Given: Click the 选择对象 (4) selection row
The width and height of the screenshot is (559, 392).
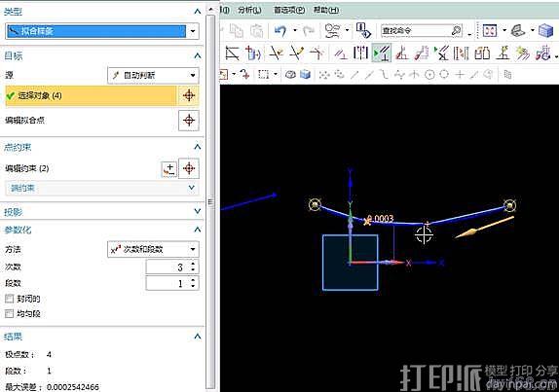Looking at the screenshot, I should 92,95.
